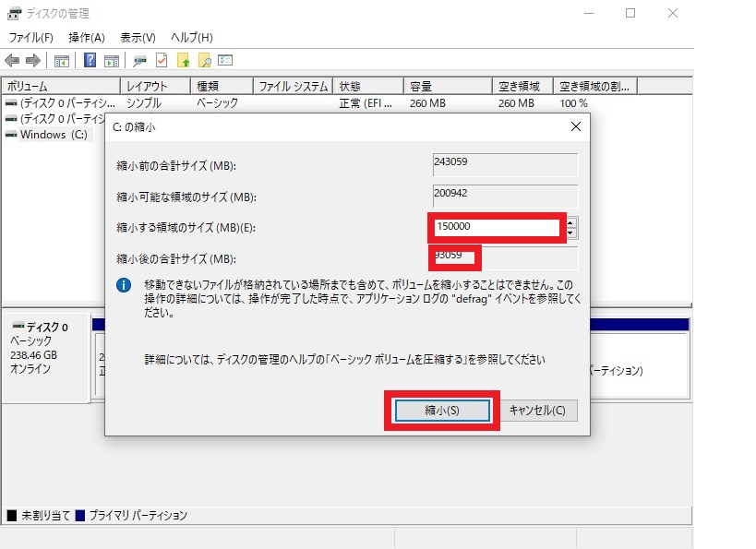
Task: Click the folder with magnifier icon
Action: (x=204, y=61)
